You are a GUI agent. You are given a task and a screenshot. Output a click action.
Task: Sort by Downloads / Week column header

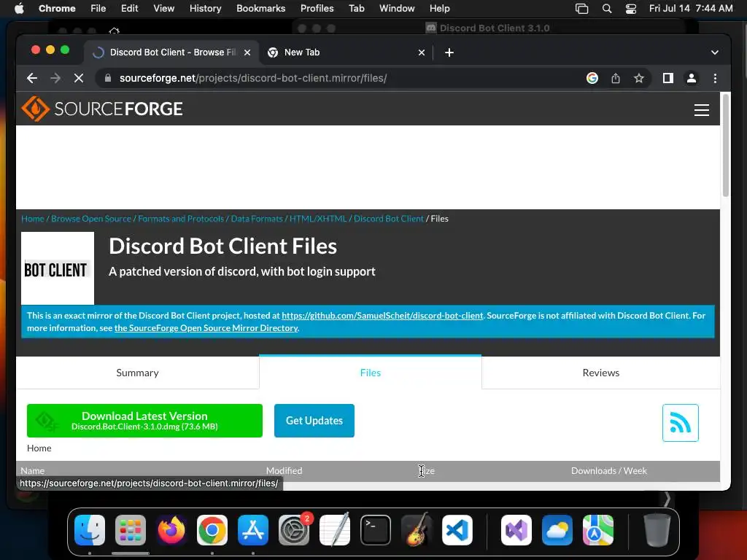[609, 470]
